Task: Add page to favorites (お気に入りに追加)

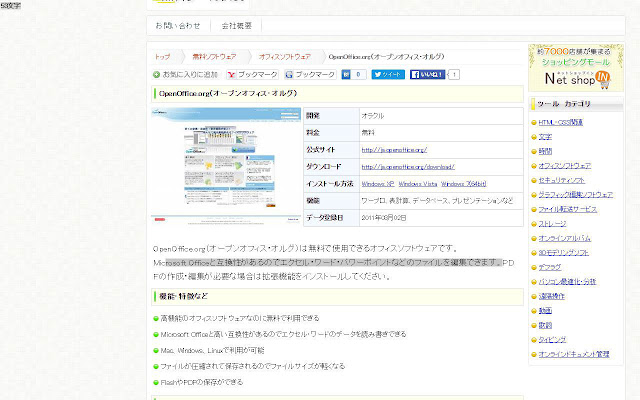Action: (185, 75)
